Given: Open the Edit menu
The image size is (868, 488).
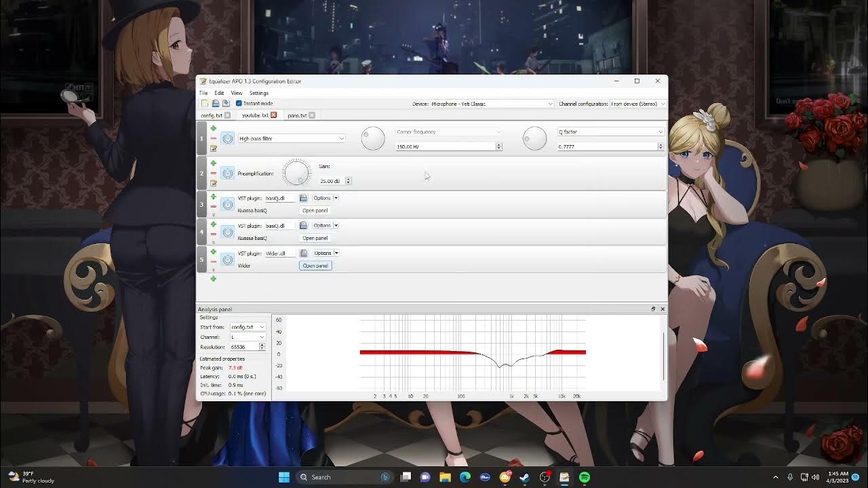Looking at the screenshot, I should [219, 93].
